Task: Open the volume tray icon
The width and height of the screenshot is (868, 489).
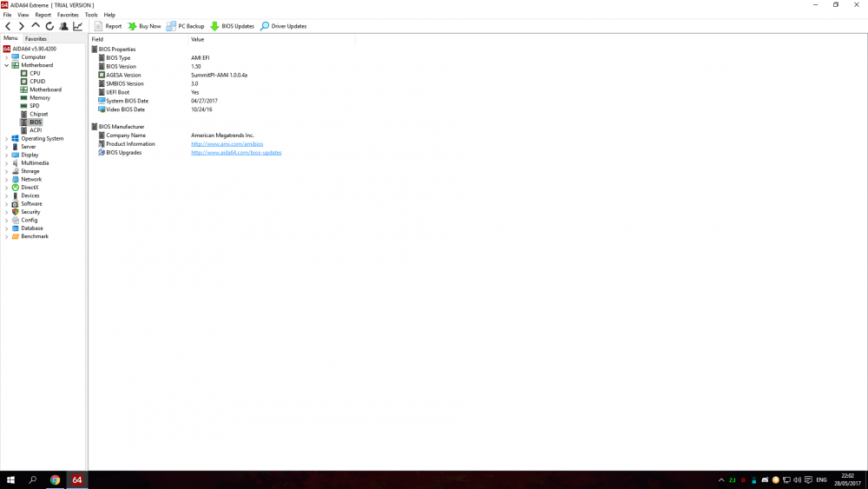Action: (797, 480)
